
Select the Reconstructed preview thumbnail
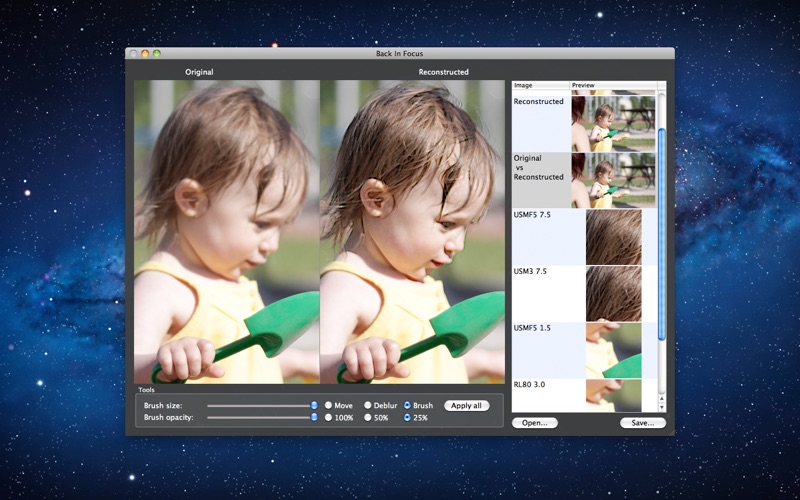point(612,123)
